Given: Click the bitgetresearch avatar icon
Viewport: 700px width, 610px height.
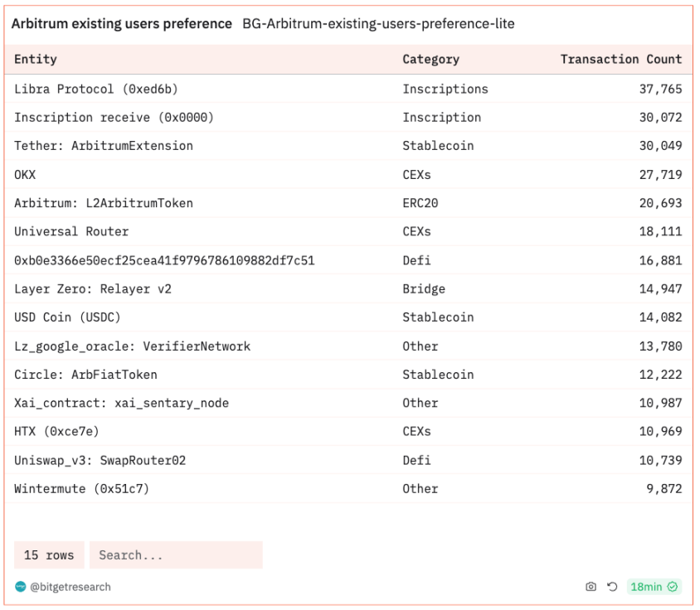Looking at the screenshot, I should pos(21,587).
